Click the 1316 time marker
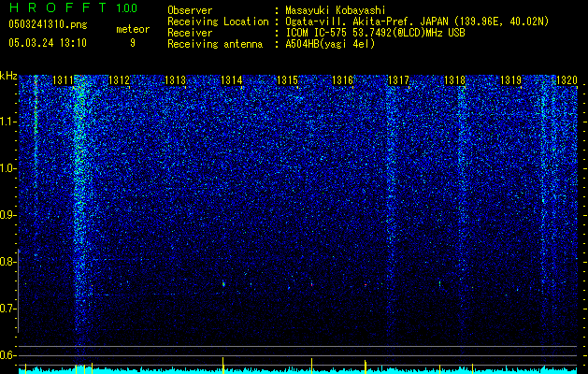 [x=343, y=80]
